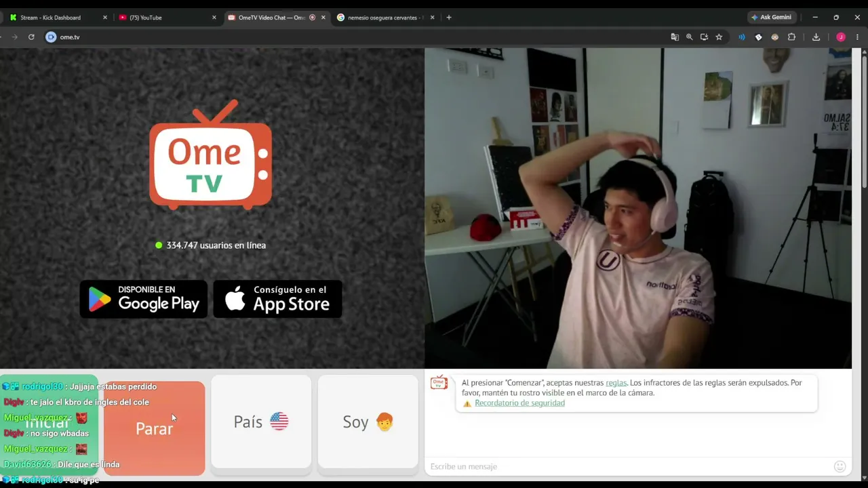The height and width of the screenshot is (488, 868).
Task: Click chat message "no sigo wbadas"
Action: tap(60, 433)
